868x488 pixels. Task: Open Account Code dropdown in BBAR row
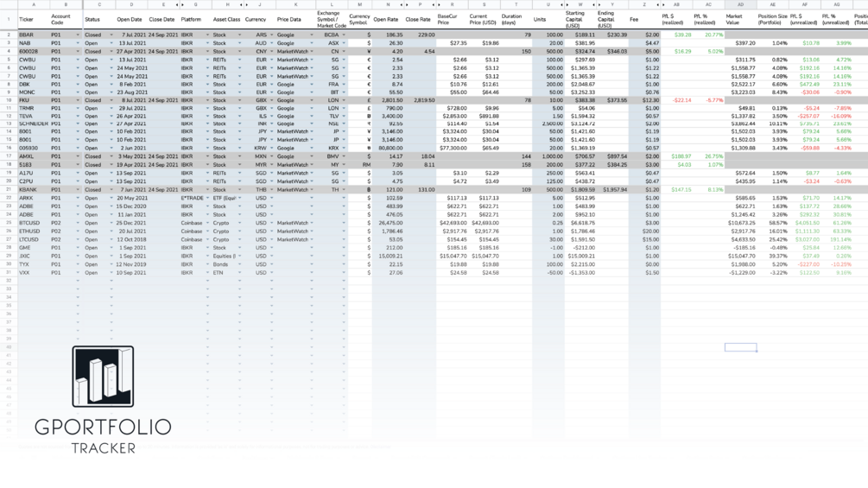click(x=78, y=35)
